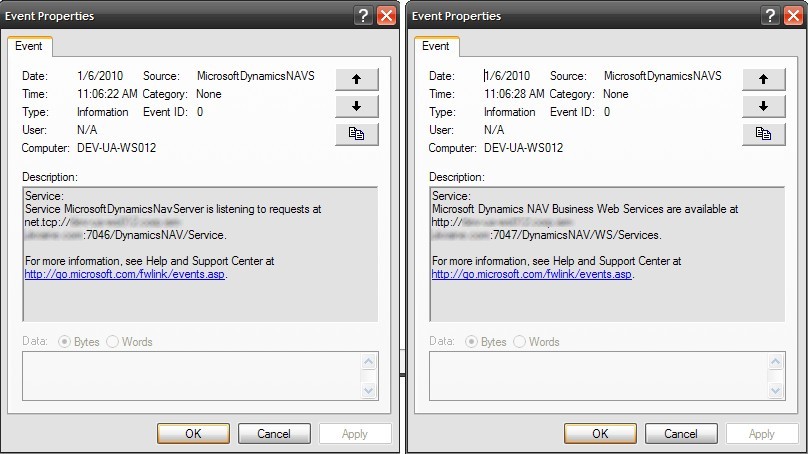The image size is (808, 454).
Task: Click time value 11:06:28 AM
Action: (514, 94)
